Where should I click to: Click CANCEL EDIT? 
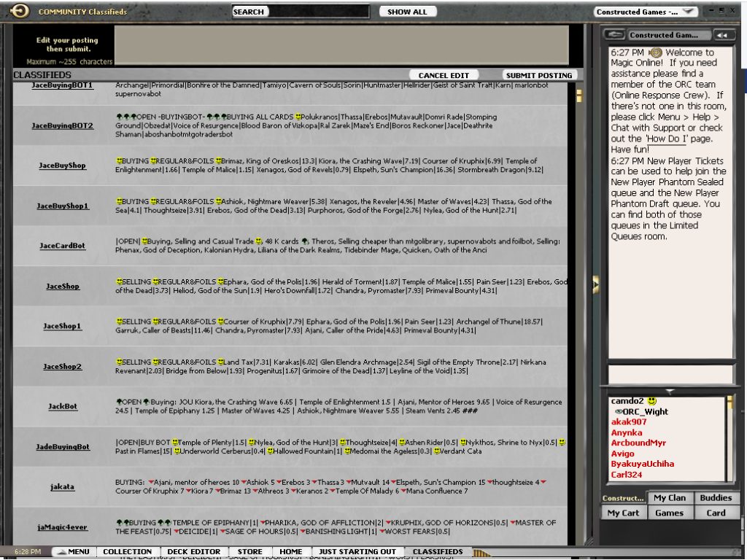coord(444,75)
